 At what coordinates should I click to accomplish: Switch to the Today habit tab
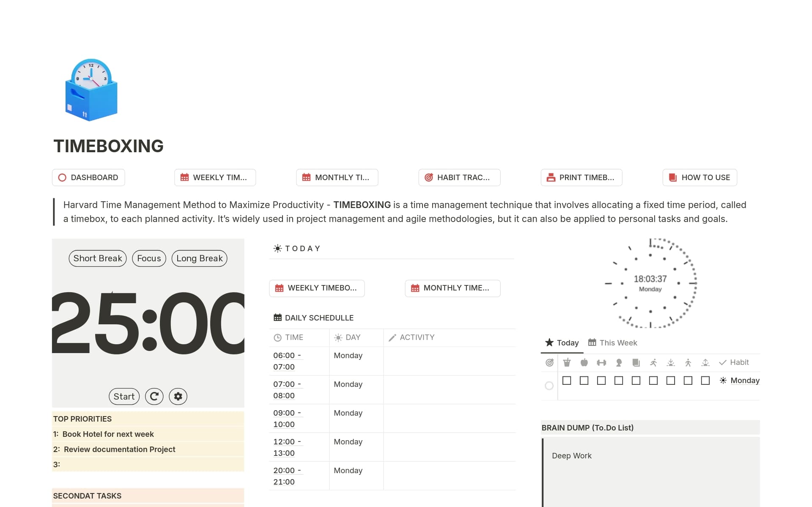tap(562, 343)
